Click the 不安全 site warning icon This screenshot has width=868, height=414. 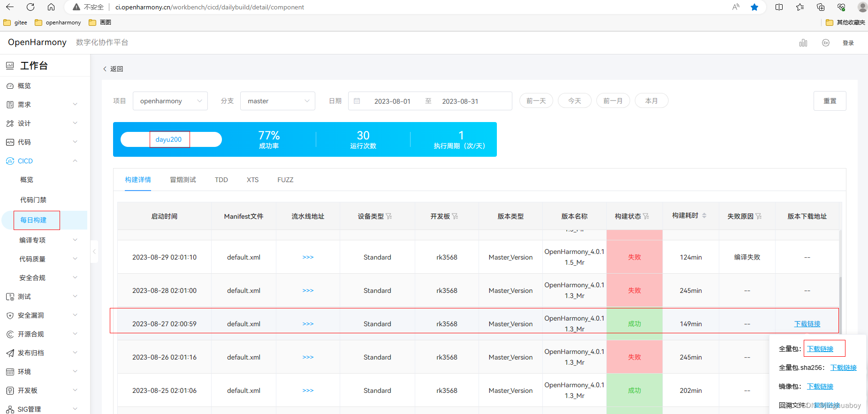pos(76,7)
